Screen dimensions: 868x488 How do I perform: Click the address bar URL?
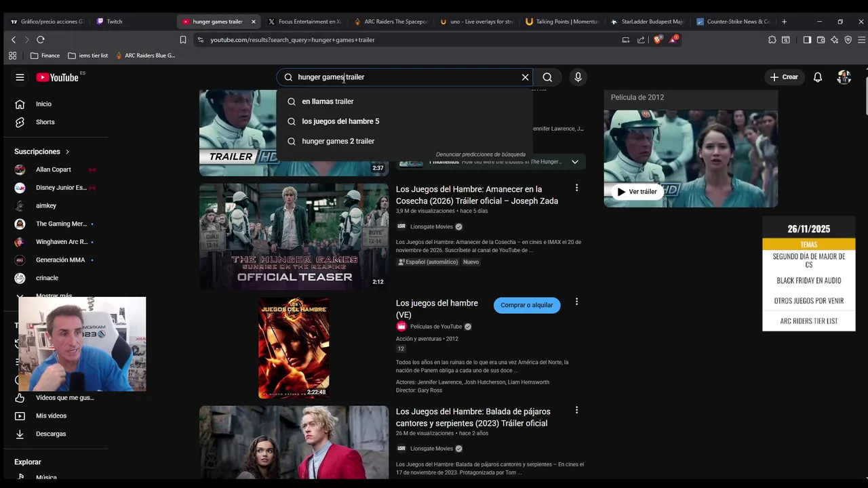292,40
